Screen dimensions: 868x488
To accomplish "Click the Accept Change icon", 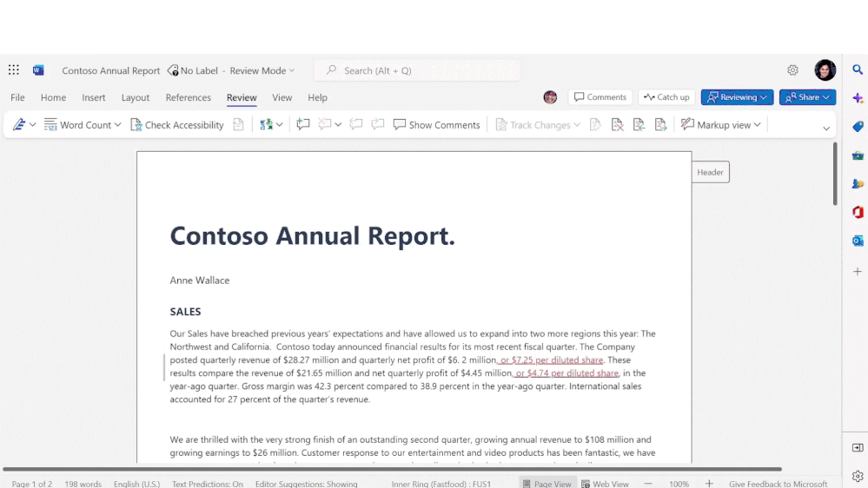I will click(596, 125).
